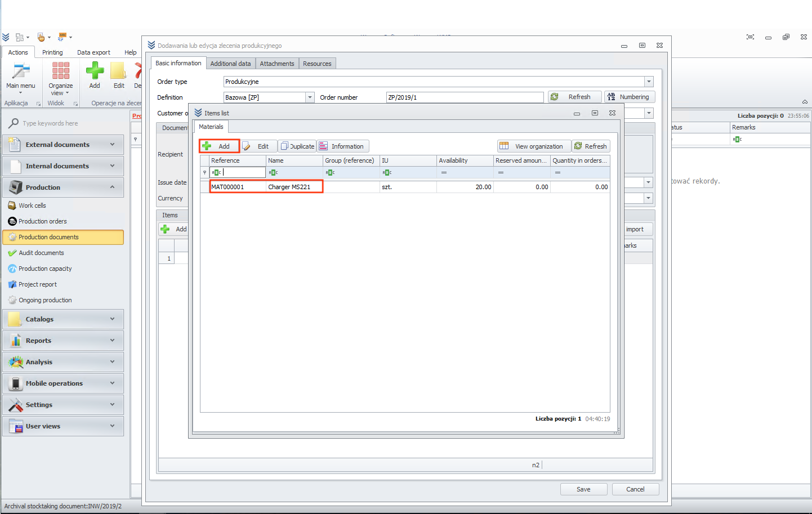Select the MAT000001 reference cell
Image resolution: width=812 pixels, height=514 pixels.
click(238, 187)
